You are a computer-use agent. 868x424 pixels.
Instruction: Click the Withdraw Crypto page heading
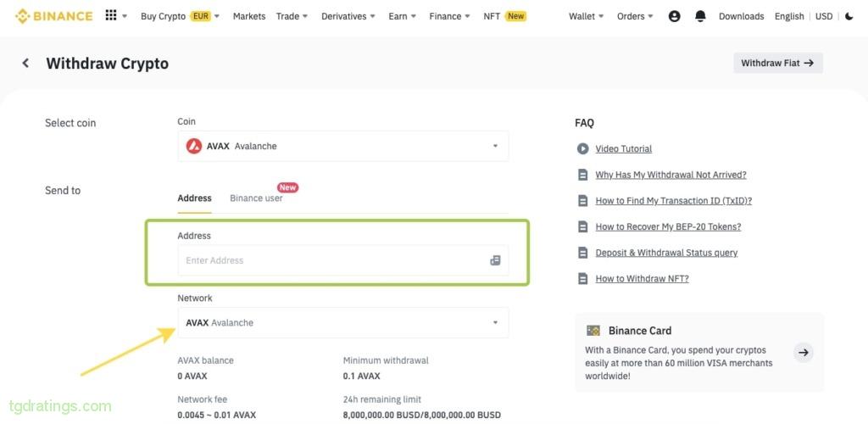[x=108, y=64]
